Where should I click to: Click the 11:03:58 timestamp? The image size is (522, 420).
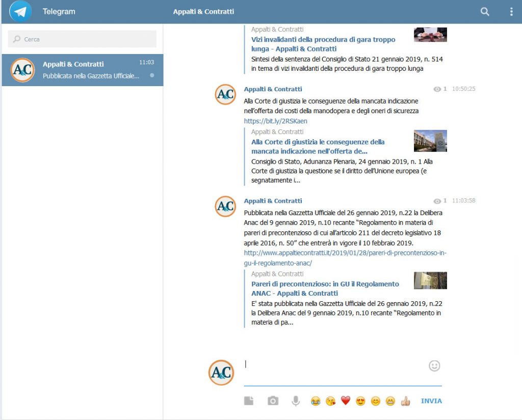(464, 201)
